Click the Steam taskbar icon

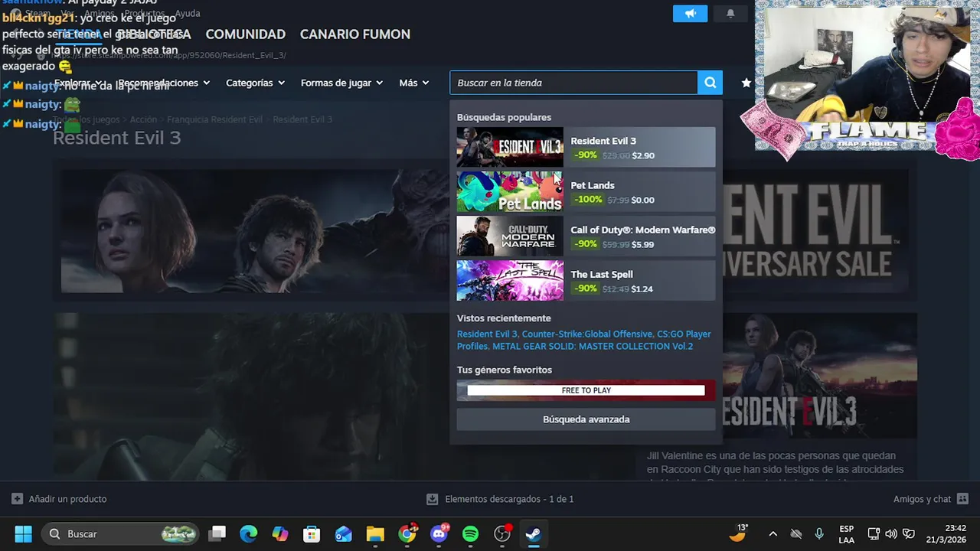coord(534,533)
